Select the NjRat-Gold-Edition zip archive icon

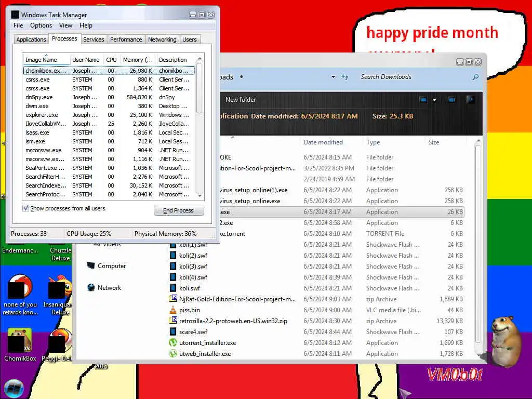173,299
